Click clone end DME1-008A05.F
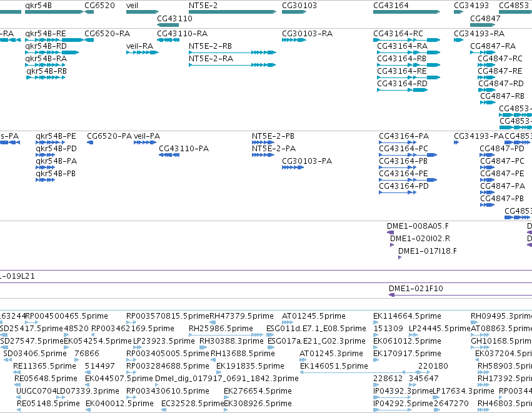This screenshot has height=413, width=532. [418, 226]
